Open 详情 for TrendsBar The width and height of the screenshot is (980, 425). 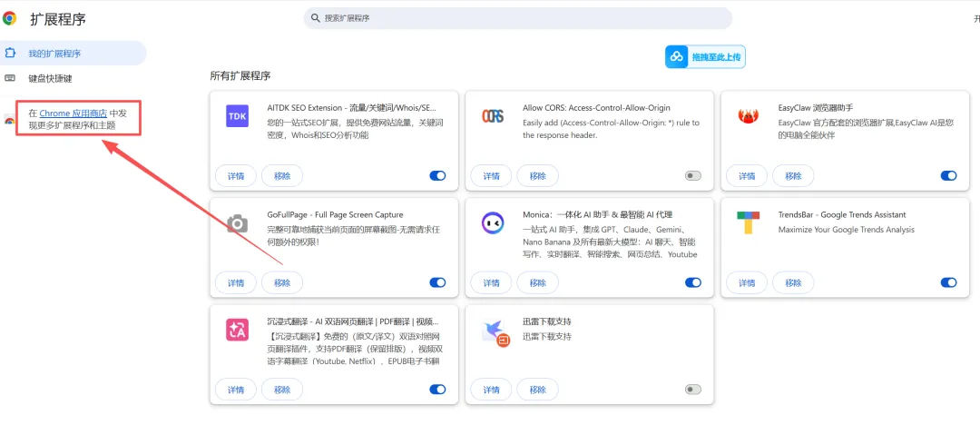[x=746, y=283]
